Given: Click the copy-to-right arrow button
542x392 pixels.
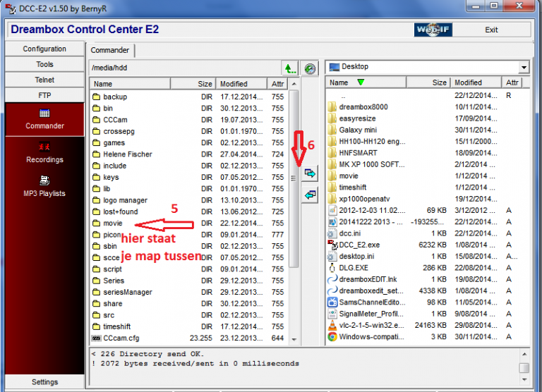Looking at the screenshot, I should [309, 173].
